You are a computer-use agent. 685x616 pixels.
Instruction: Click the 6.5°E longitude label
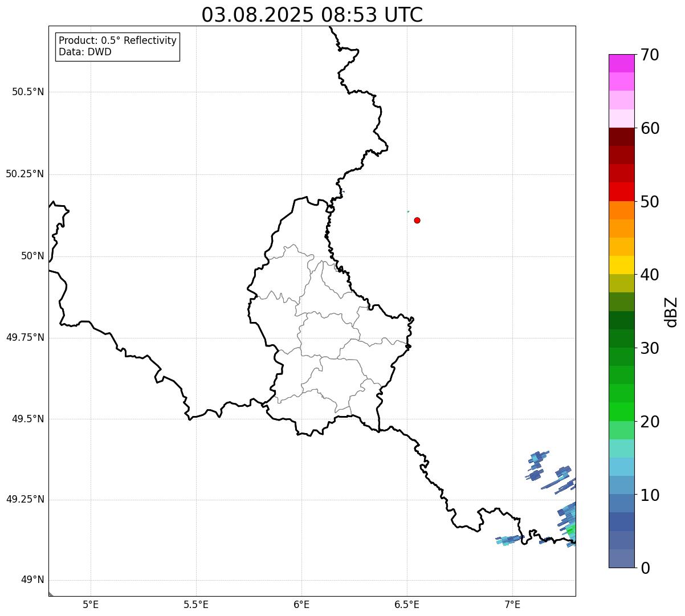[407, 605]
